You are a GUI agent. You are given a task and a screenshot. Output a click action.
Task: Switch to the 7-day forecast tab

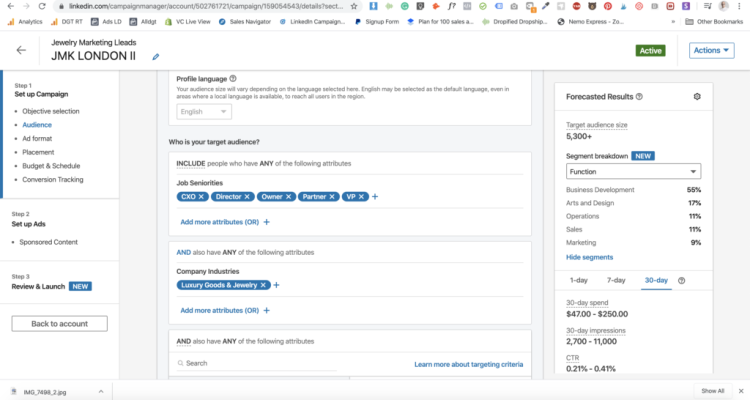point(616,280)
